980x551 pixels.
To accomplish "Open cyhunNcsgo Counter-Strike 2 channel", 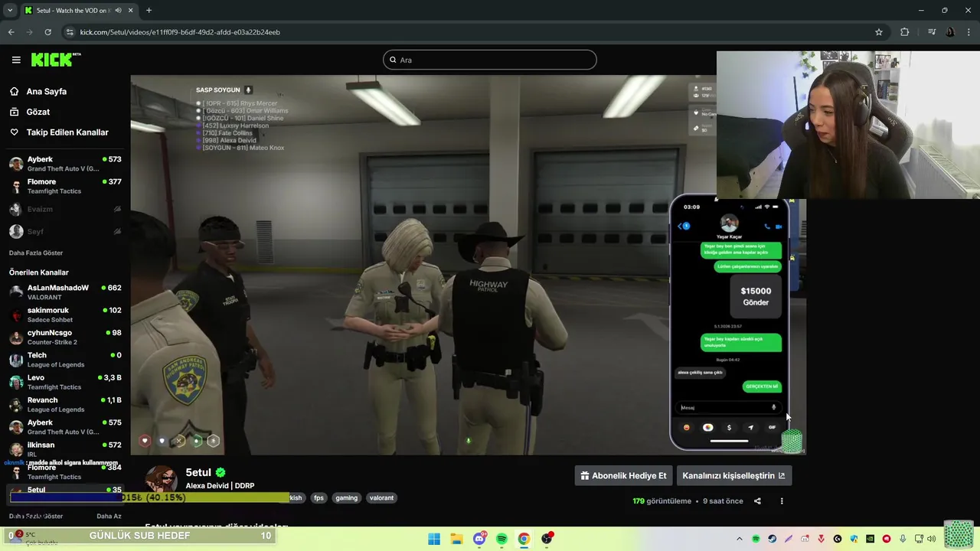I will pos(64,337).
